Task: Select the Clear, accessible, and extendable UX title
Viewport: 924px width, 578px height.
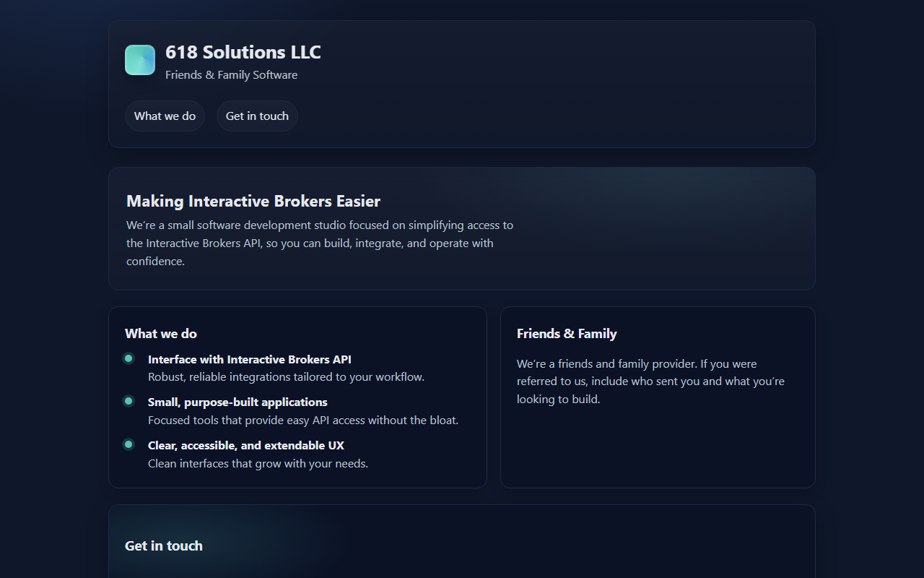Action: click(246, 445)
